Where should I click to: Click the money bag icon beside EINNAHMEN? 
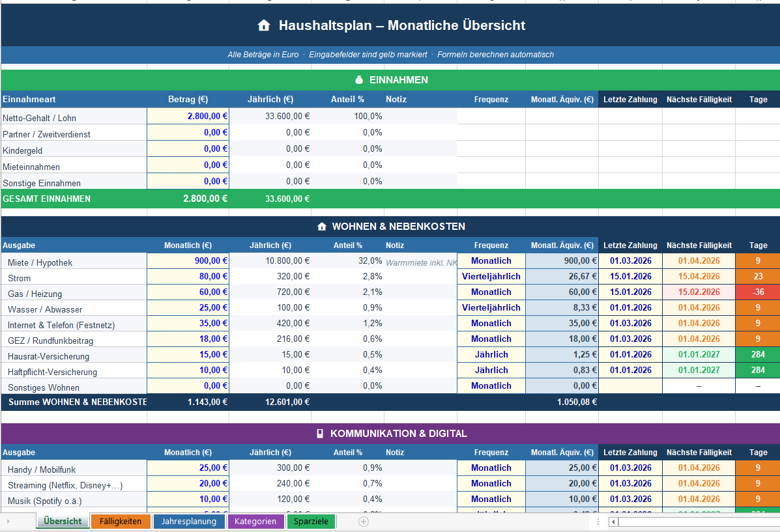(358, 80)
